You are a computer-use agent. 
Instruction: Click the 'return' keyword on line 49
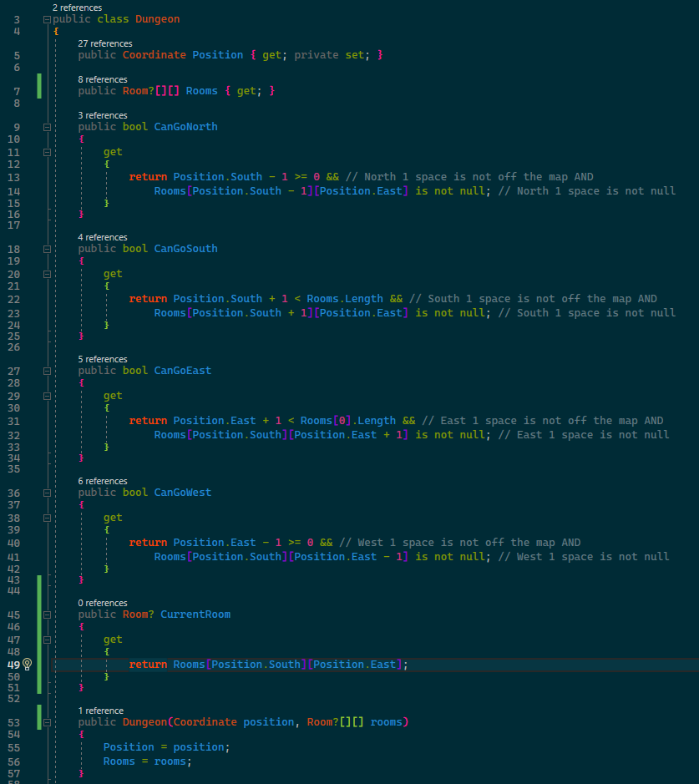click(x=148, y=665)
